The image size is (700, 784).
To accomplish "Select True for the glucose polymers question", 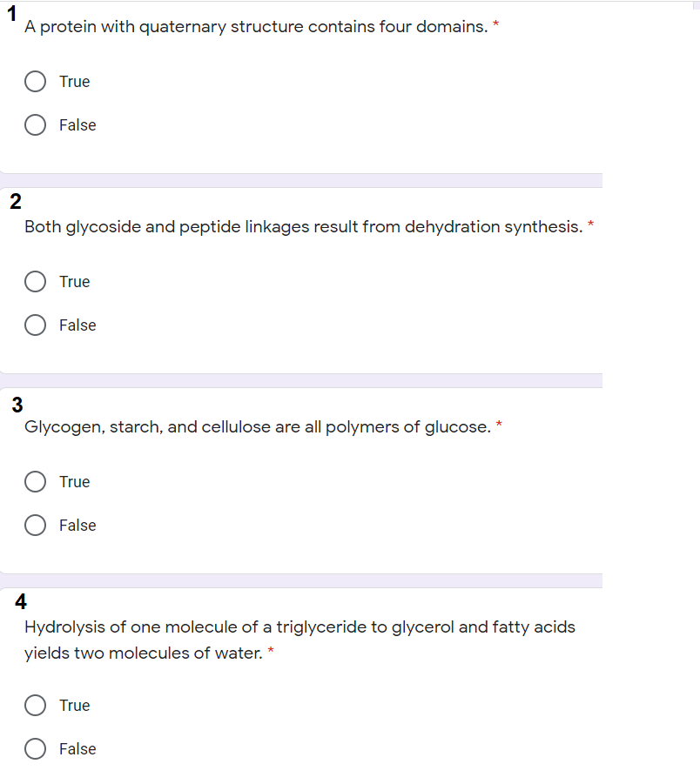I will point(35,481).
